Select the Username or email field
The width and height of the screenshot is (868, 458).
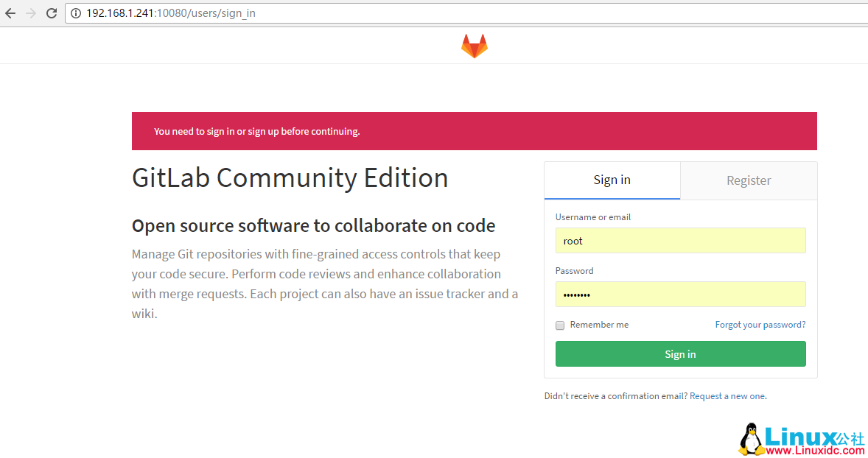point(680,240)
